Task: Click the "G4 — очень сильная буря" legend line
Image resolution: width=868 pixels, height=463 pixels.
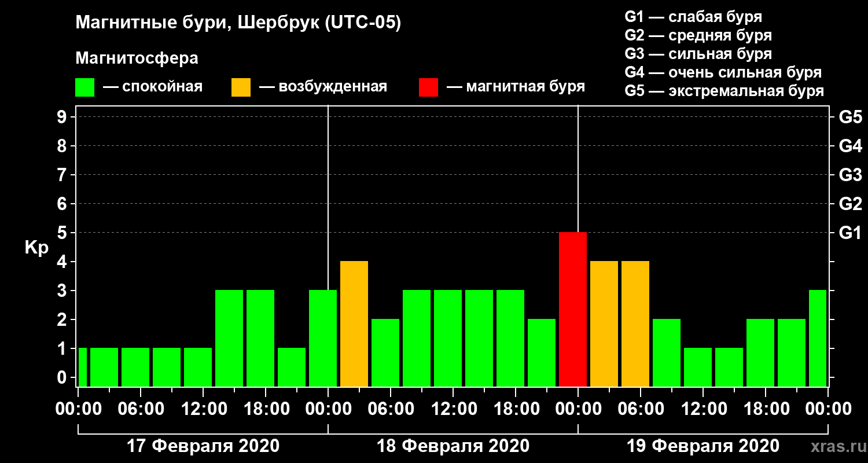Action: tap(723, 72)
